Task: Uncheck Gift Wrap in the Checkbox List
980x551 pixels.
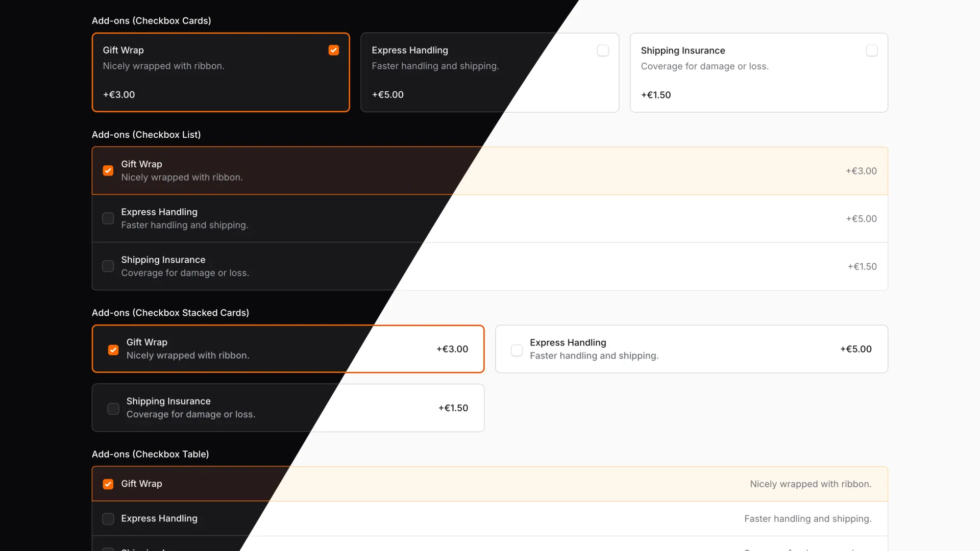Action: (x=108, y=170)
